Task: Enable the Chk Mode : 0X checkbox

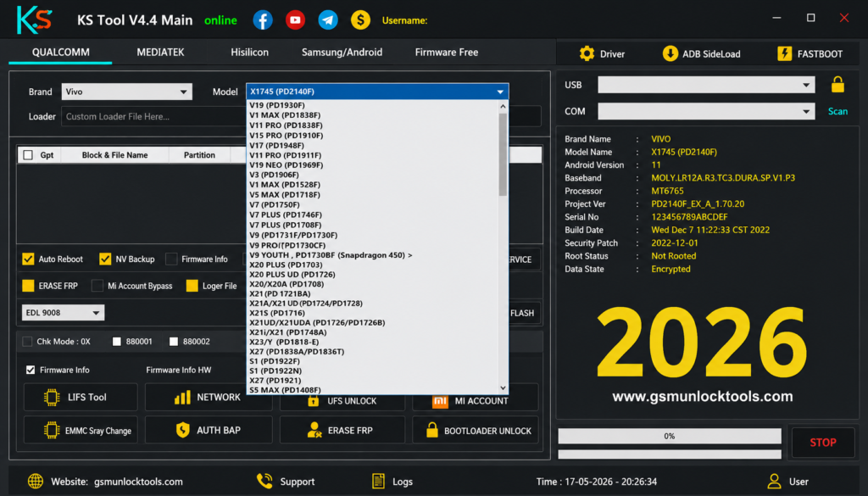Action: [27, 342]
